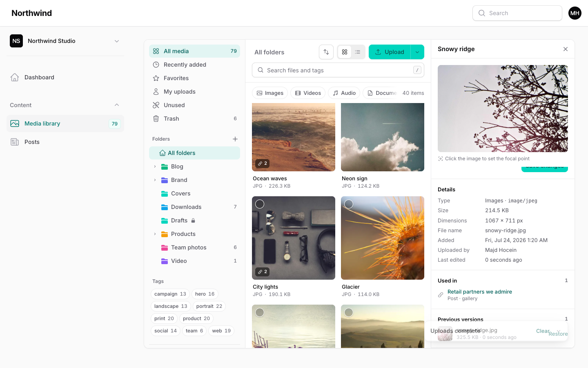Filter by Videos
Screen dimensions: 588x368
click(308, 93)
